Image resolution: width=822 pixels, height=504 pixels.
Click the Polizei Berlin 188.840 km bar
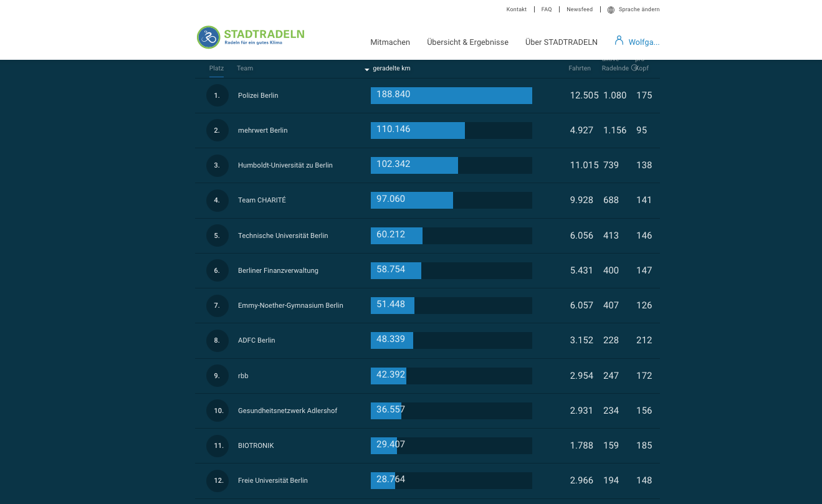pos(451,95)
